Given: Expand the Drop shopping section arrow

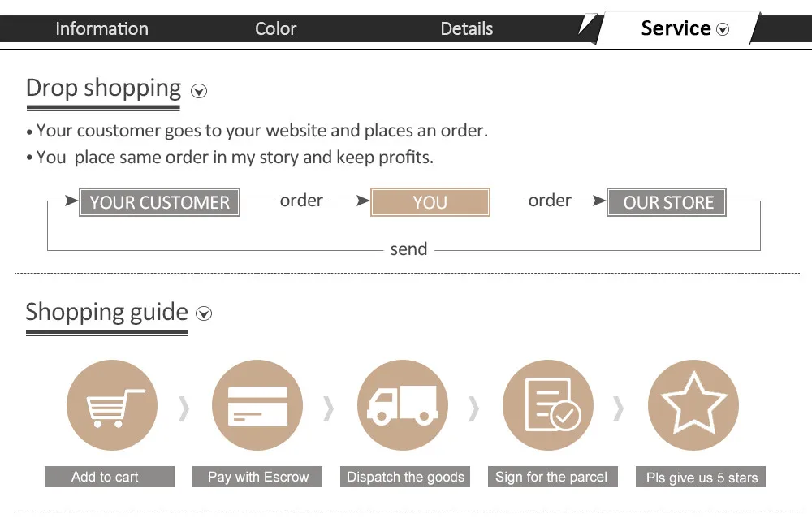Looking at the screenshot, I should click(199, 91).
